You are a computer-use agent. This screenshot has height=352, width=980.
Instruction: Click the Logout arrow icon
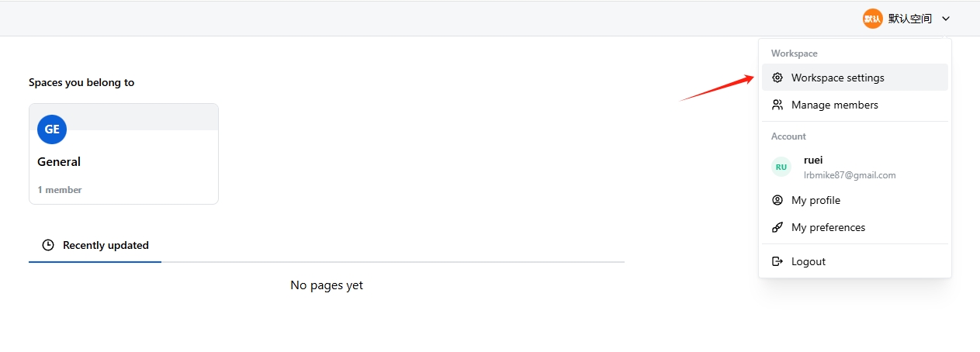(x=777, y=261)
